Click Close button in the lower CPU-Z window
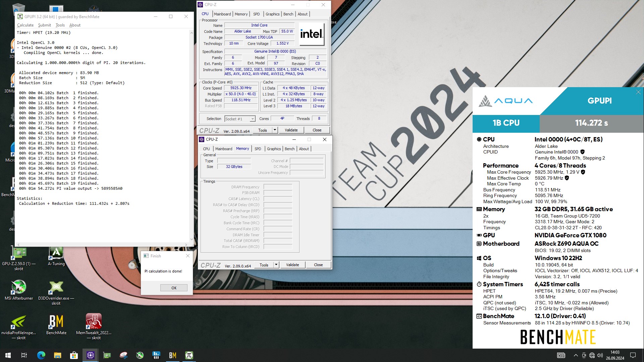The width and height of the screenshot is (644, 362). pos(318,265)
